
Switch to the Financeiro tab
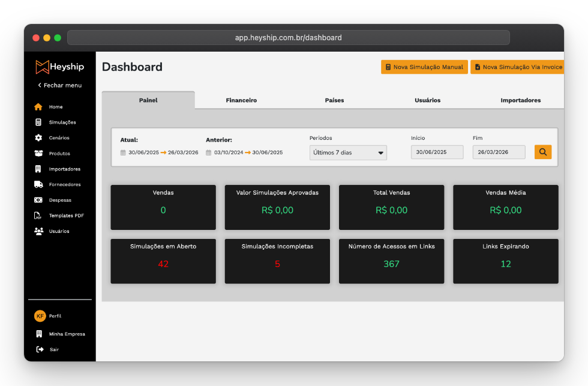coord(241,100)
